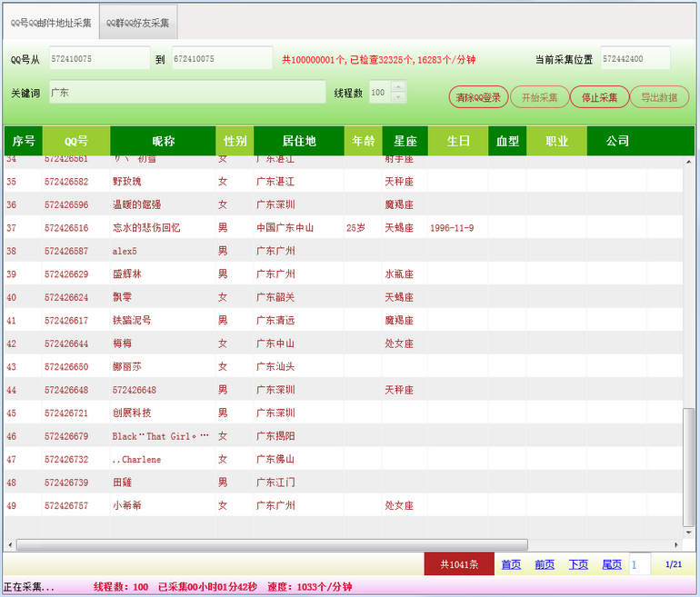Go back with the 前页 link
This screenshot has width=700, height=597.
(545, 564)
